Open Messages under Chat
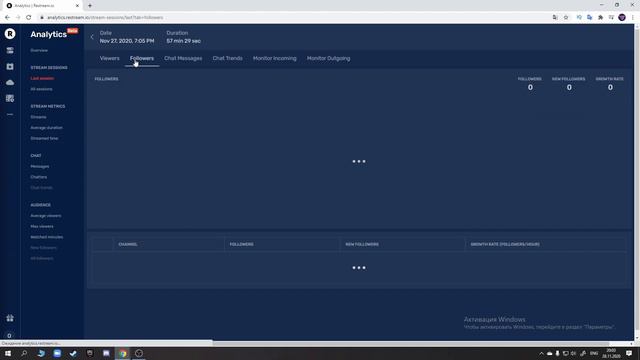 pyautogui.click(x=40, y=167)
